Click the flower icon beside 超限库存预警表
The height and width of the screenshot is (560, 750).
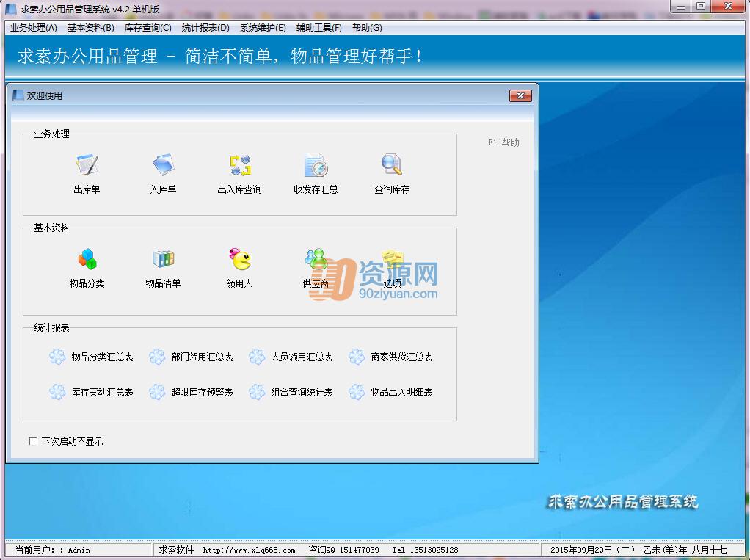pyautogui.click(x=157, y=392)
